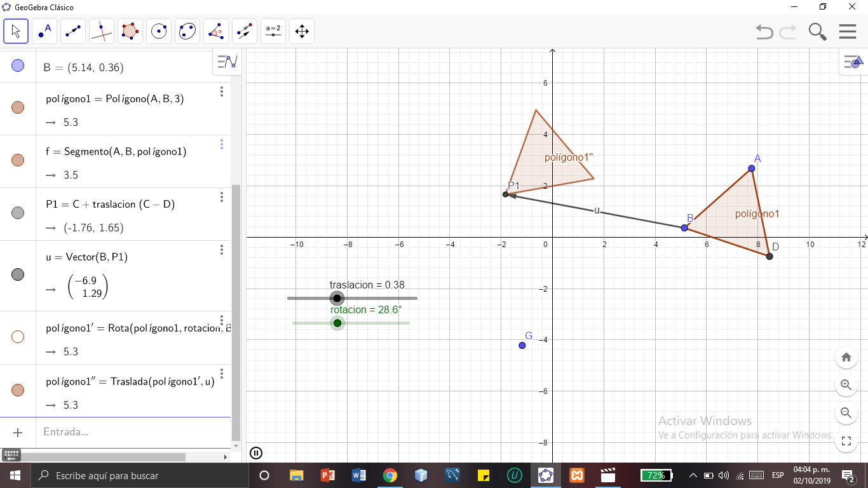
Task: Select the Move Graphics View tool
Action: pos(301,30)
